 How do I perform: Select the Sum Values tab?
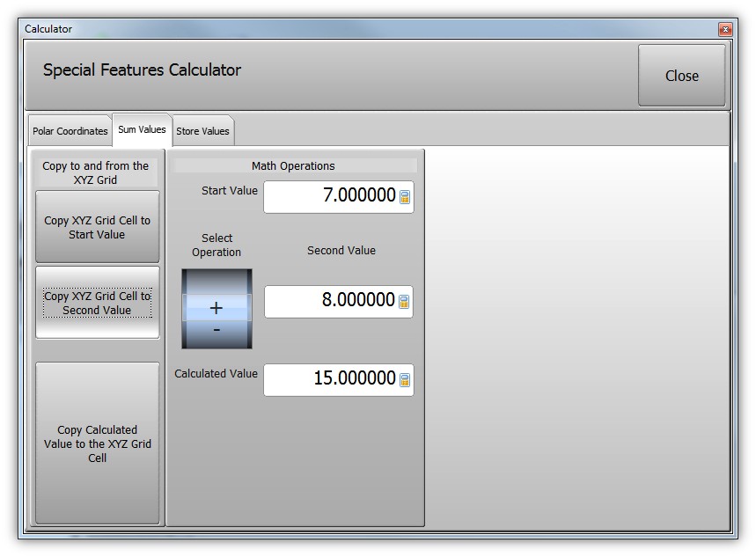(x=142, y=129)
